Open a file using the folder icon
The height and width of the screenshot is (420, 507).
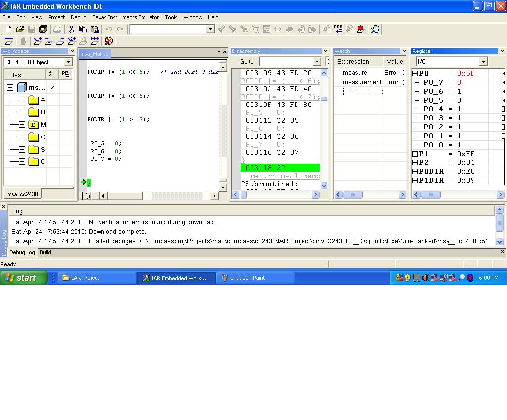tap(20, 29)
